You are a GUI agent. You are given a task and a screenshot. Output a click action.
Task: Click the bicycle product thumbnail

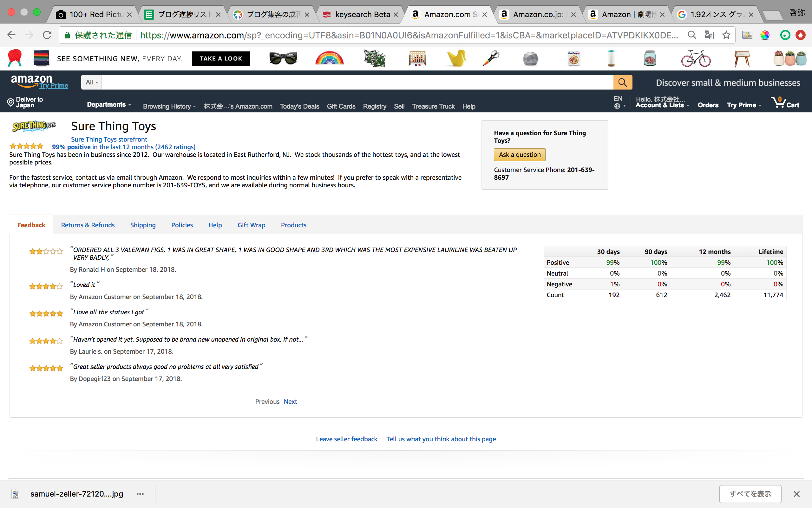(696, 58)
